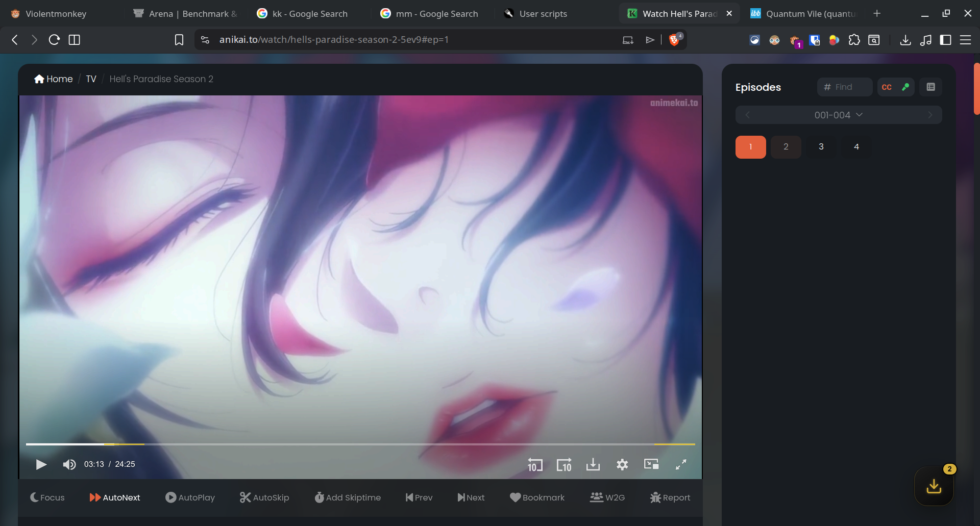The height and width of the screenshot is (526, 980).
Task: Go to Prev episode
Action: tap(419, 497)
